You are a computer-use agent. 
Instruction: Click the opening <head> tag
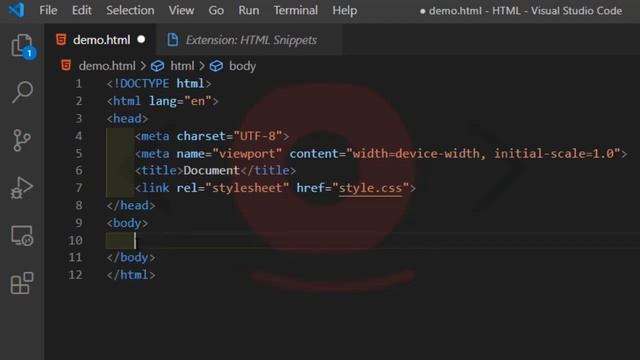tap(127, 118)
